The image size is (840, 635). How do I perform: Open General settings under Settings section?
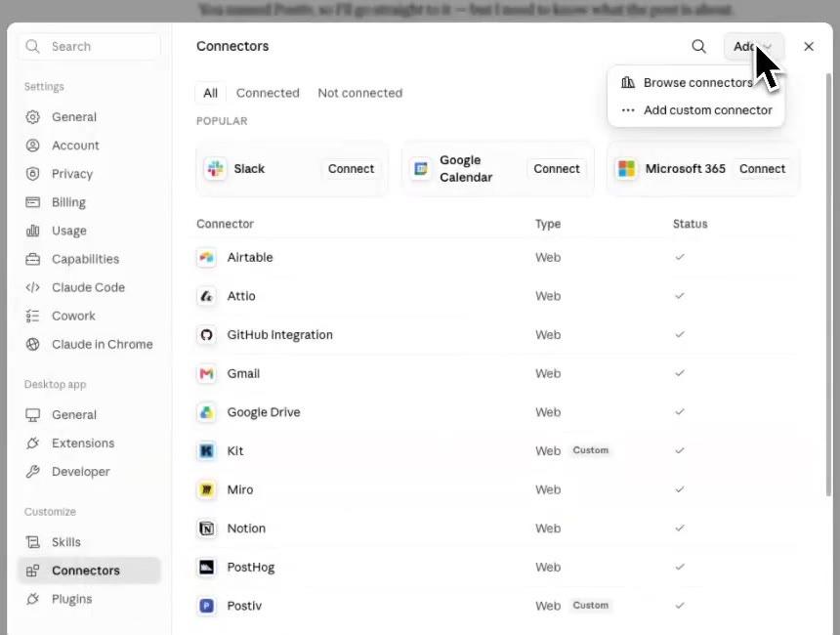coord(90,117)
